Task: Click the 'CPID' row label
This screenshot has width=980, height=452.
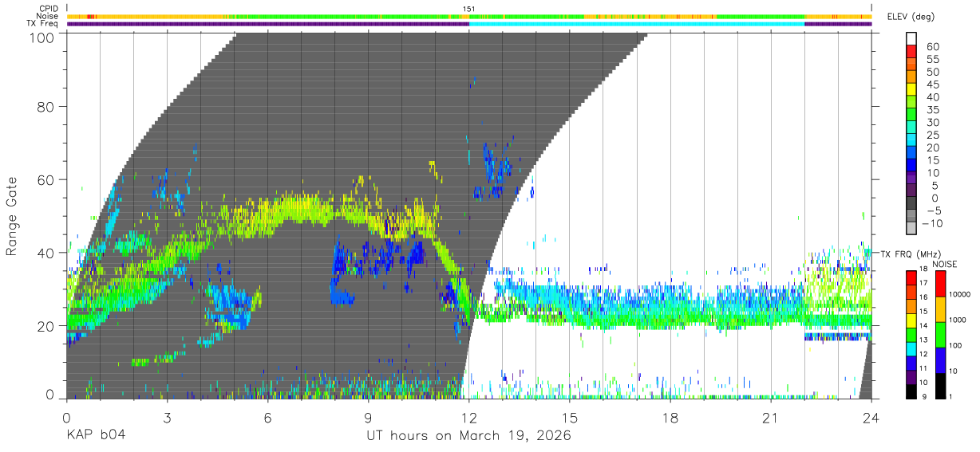Action: pyautogui.click(x=49, y=9)
